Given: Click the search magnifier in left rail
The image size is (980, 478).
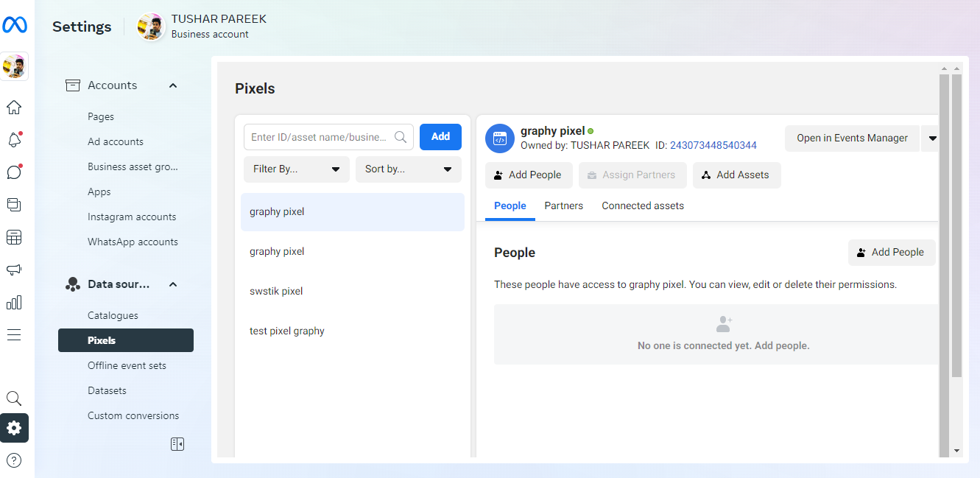Looking at the screenshot, I should (14, 398).
